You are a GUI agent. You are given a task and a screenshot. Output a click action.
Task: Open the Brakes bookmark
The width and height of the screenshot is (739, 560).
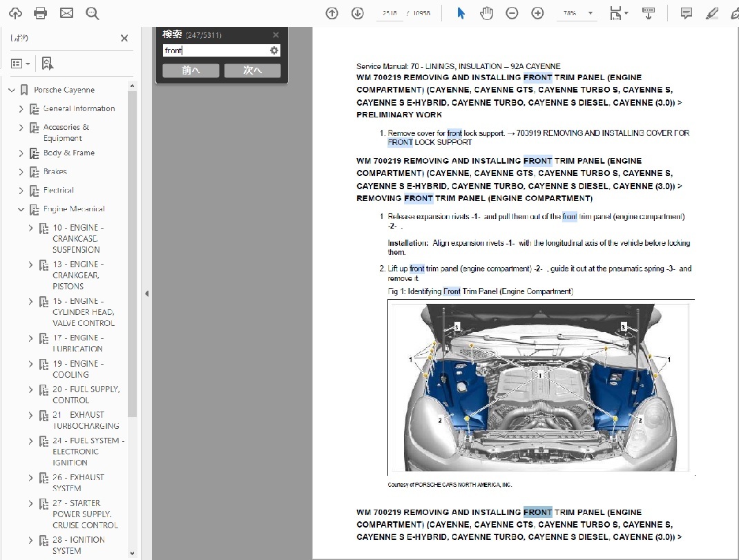point(55,171)
